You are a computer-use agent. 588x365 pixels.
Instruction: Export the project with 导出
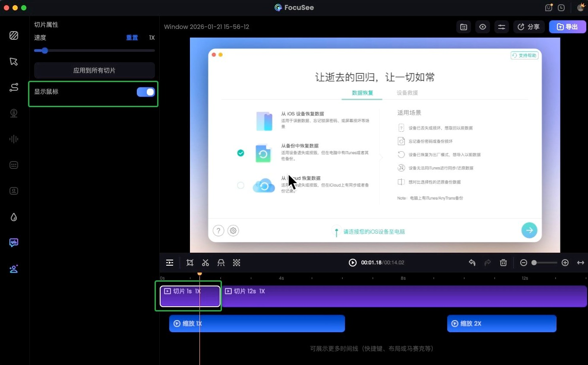568,26
